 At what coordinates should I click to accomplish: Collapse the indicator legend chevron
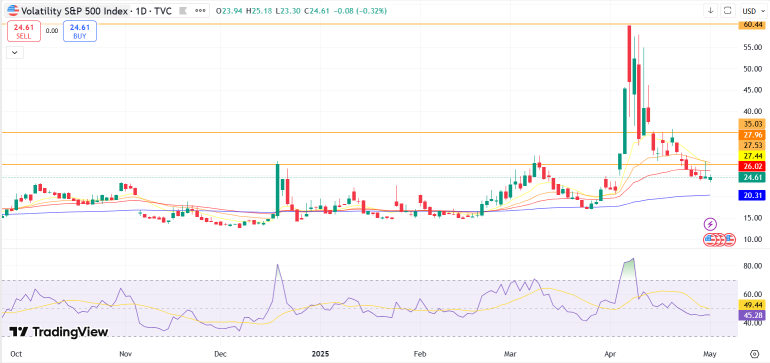tap(15, 52)
